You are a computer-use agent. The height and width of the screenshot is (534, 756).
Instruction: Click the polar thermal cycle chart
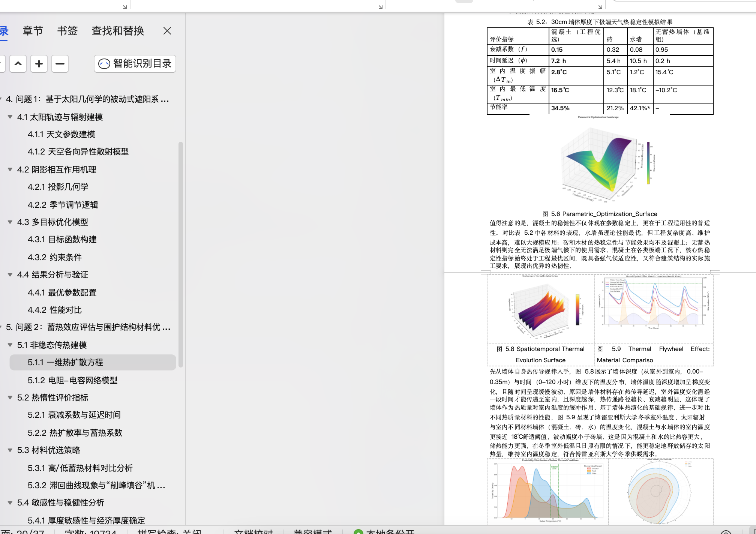click(x=660, y=491)
